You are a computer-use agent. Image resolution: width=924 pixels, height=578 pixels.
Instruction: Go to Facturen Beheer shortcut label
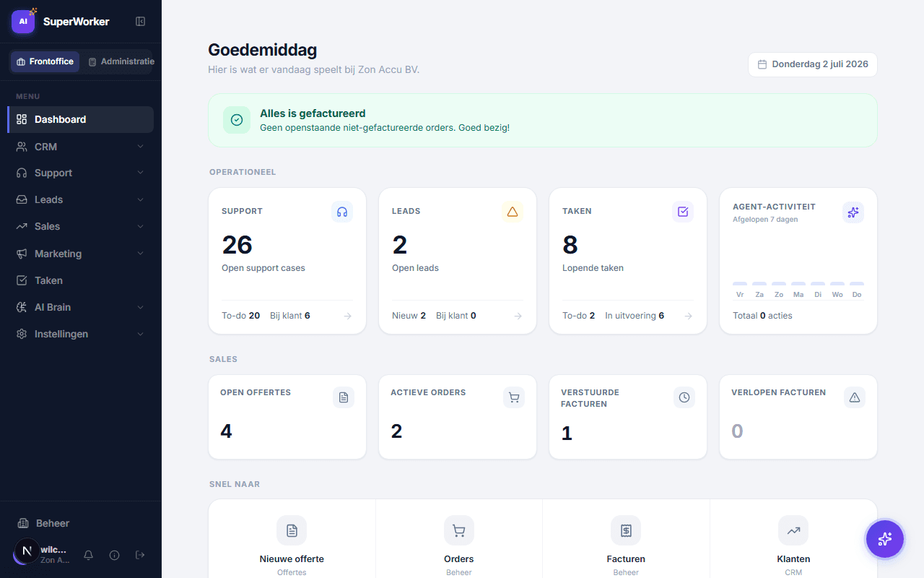tap(626, 559)
